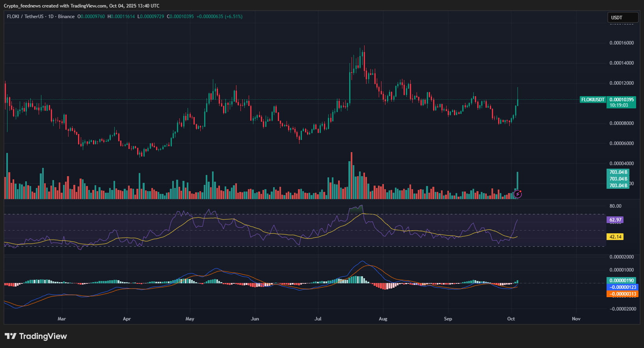The width and height of the screenshot is (644, 348).
Task: Click the green MACD histogram value 0.00000190
Action: tap(621, 281)
